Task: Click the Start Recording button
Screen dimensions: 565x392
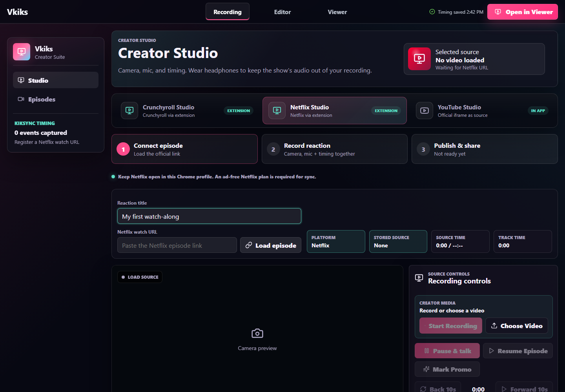Action: click(x=451, y=326)
